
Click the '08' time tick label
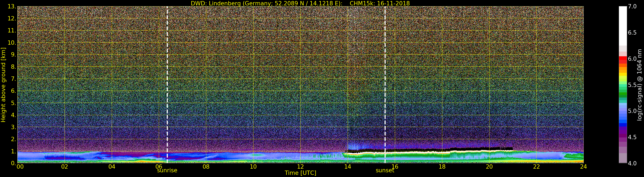click(206, 166)
